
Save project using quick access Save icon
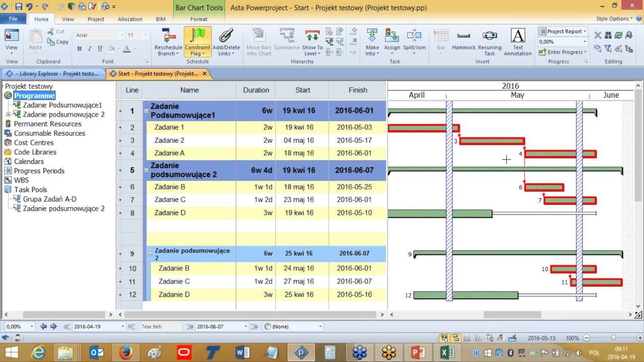(19, 7)
